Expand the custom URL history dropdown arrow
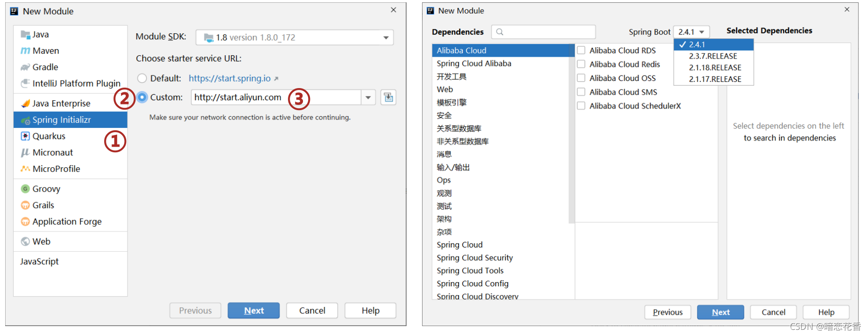 click(368, 97)
